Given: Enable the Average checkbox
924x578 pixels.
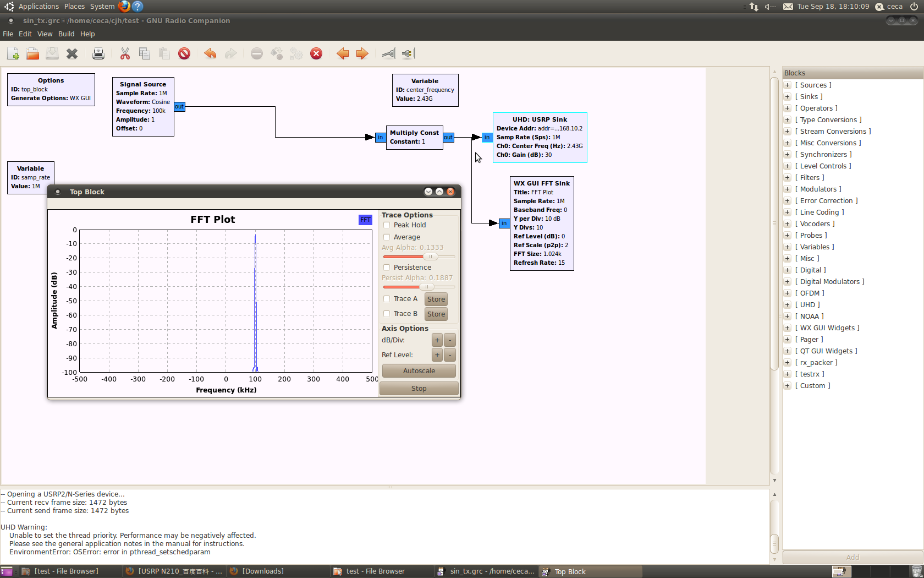Looking at the screenshot, I should click(x=387, y=237).
